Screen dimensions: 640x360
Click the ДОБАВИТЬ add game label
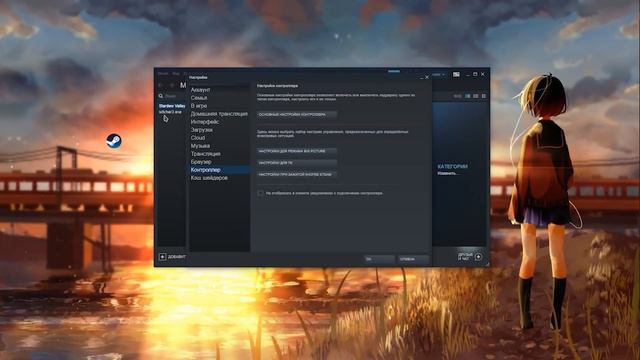[x=177, y=257]
